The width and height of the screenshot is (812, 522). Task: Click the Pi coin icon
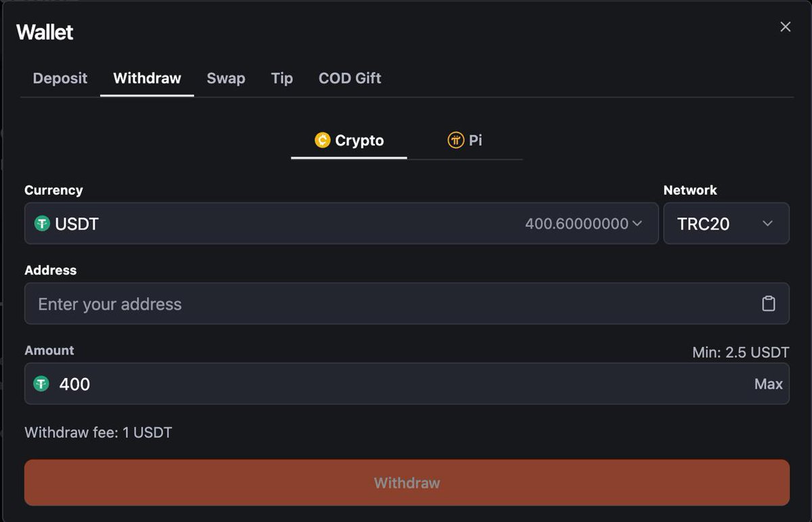pyautogui.click(x=455, y=140)
